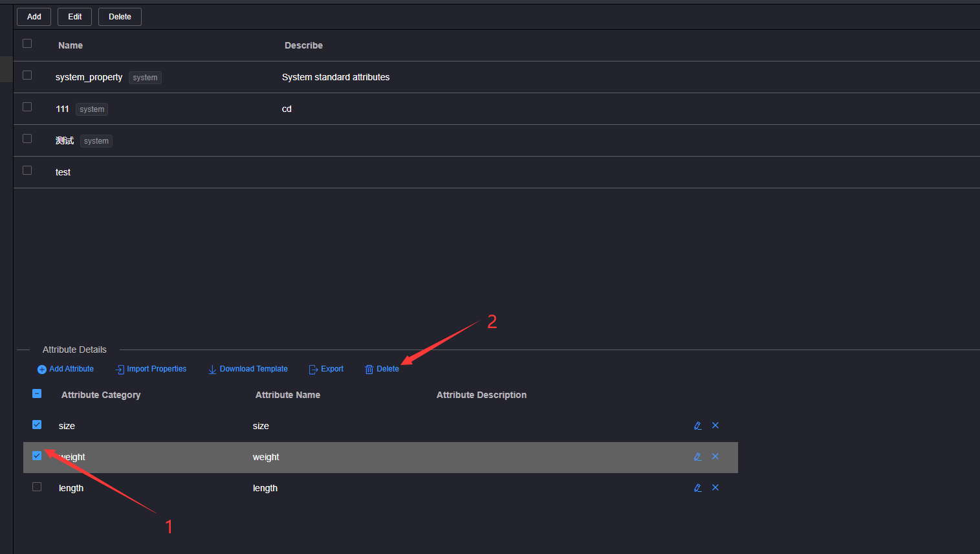Click the Export icon

313,370
